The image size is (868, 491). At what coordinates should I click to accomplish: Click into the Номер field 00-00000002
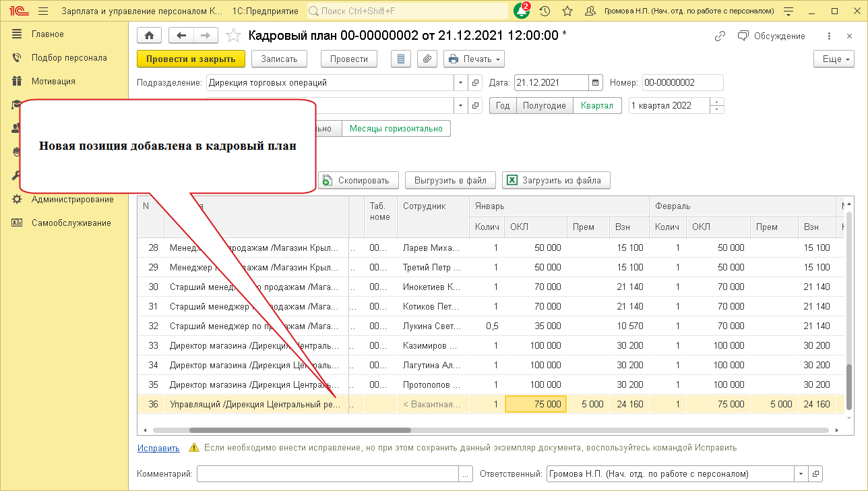coord(683,83)
